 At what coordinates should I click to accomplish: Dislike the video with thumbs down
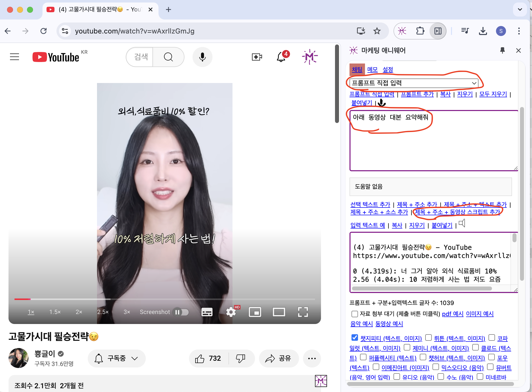[241, 358]
